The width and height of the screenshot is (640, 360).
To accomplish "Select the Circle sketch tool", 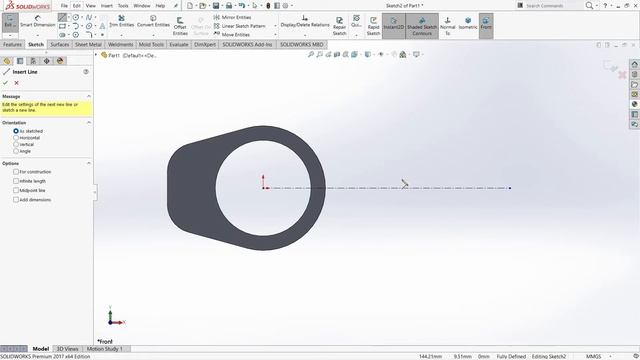I will click(x=76, y=17).
